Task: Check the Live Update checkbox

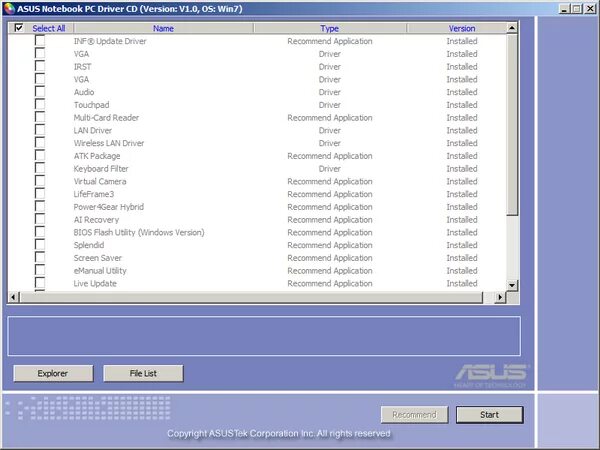Action: [40, 283]
